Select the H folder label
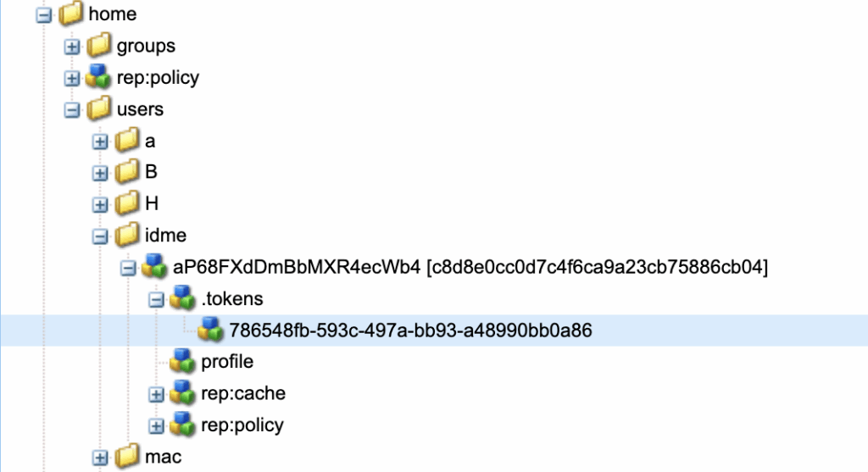The image size is (868, 472). (152, 203)
